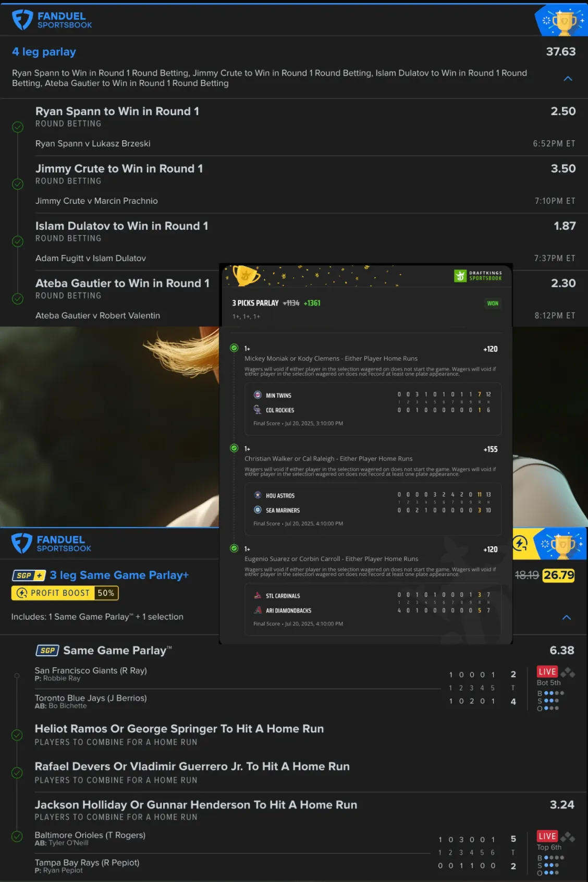Click the STL Cardinals team logo
This screenshot has width=588, height=882.
click(258, 595)
